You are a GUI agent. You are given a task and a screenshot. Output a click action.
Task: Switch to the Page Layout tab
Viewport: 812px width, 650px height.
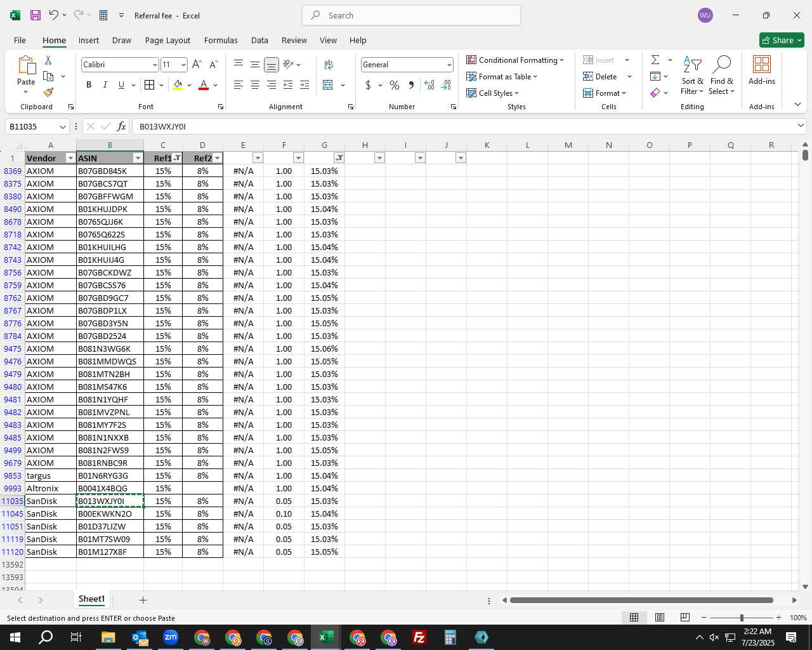[167, 40]
